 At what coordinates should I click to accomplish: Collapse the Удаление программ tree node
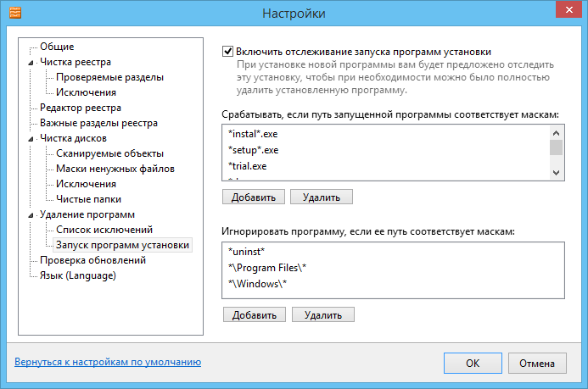pos(31,215)
